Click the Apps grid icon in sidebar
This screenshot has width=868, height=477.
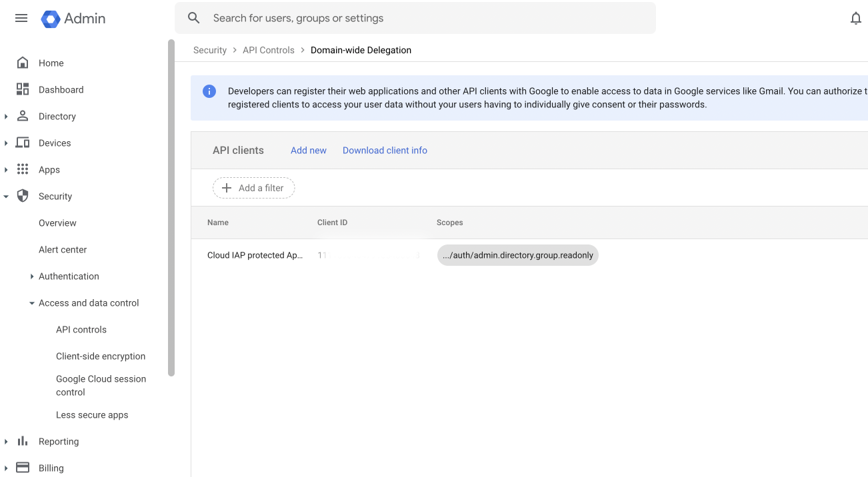point(23,169)
